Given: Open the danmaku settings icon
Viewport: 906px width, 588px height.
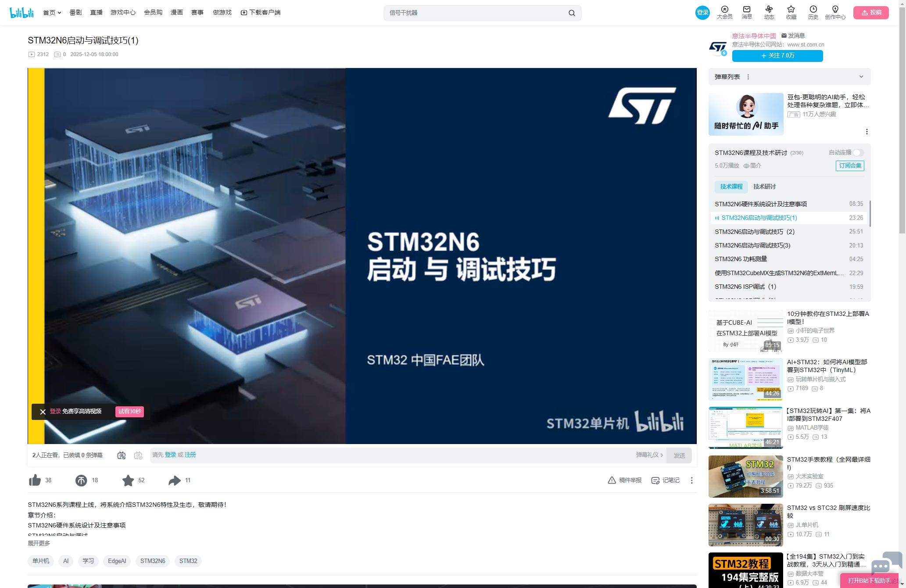Looking at the screenshot, I should pos(138,455).
